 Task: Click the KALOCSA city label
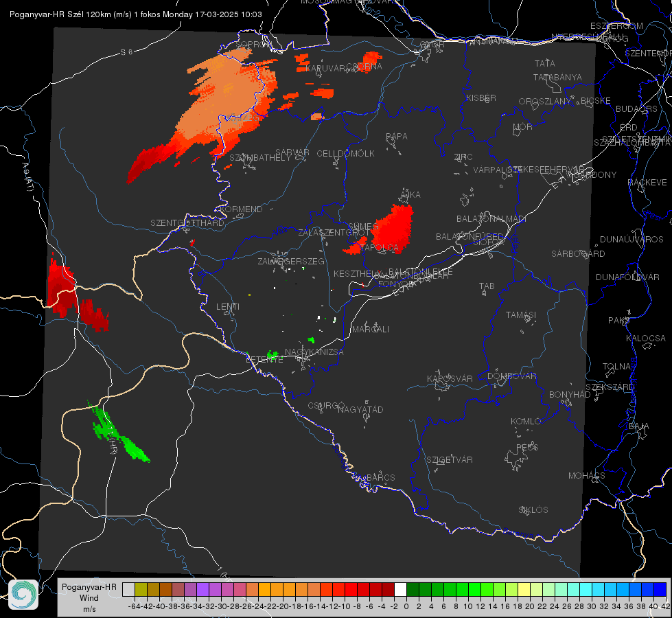tap(645, 339)
